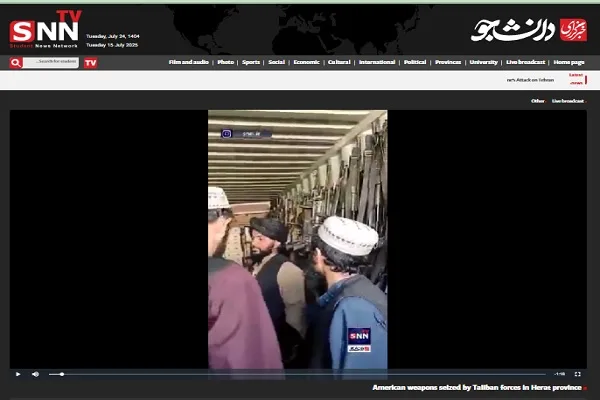Open the Home page menu item
The image size is (600, 400).
click(569, 62)
